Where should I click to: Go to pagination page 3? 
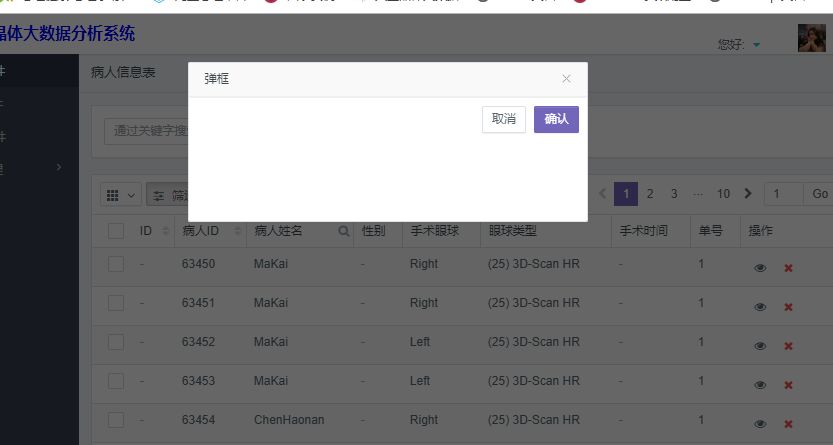[674, 194]
